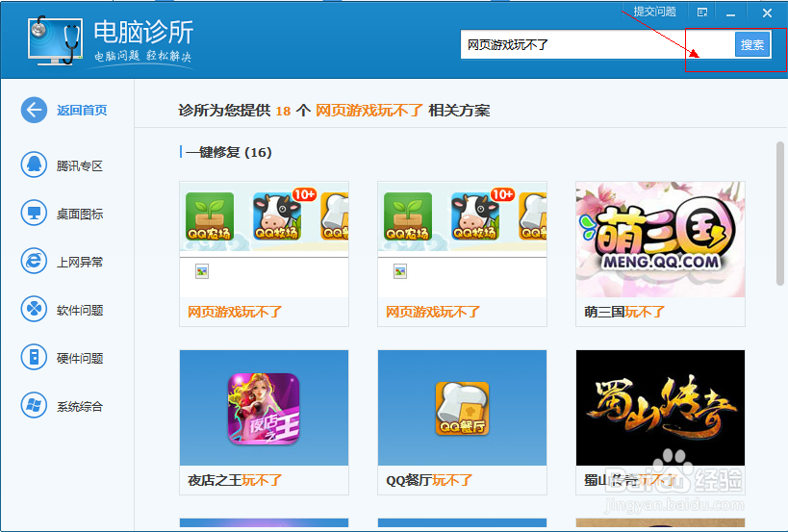Switch to 桌面图标 category label
788x532 pixels.
tap(80, 214)
